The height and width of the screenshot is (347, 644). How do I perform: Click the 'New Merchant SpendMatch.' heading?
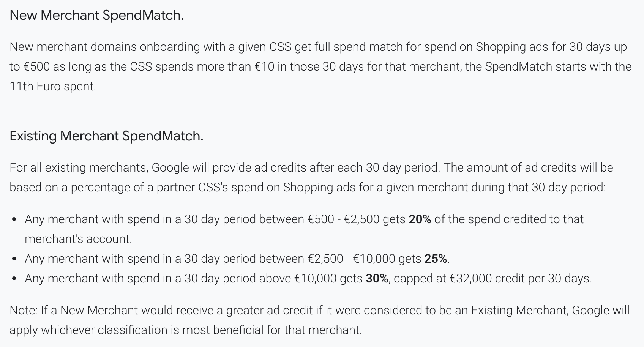point(96,15)
